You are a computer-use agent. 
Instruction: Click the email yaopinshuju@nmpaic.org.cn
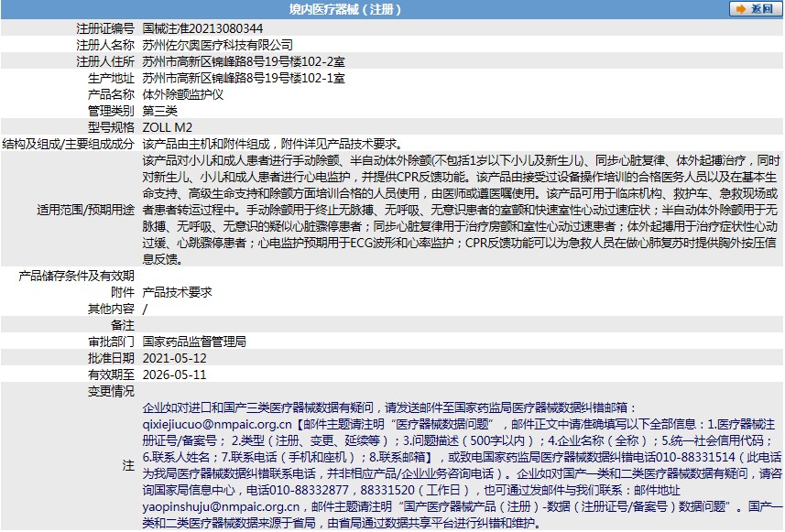[221, 507]
